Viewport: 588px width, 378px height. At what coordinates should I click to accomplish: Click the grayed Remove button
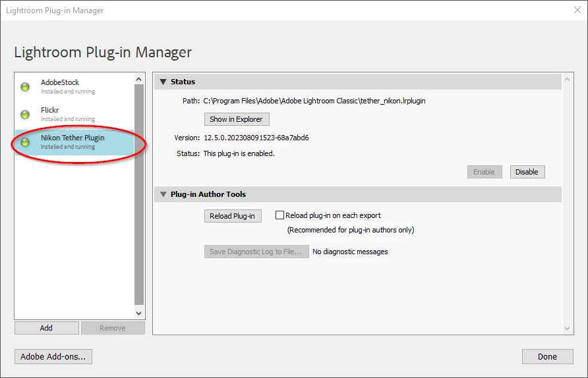113,328
